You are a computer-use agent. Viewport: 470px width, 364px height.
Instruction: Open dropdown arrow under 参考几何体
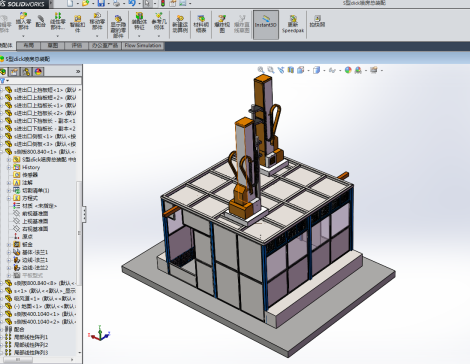[159, 36]
